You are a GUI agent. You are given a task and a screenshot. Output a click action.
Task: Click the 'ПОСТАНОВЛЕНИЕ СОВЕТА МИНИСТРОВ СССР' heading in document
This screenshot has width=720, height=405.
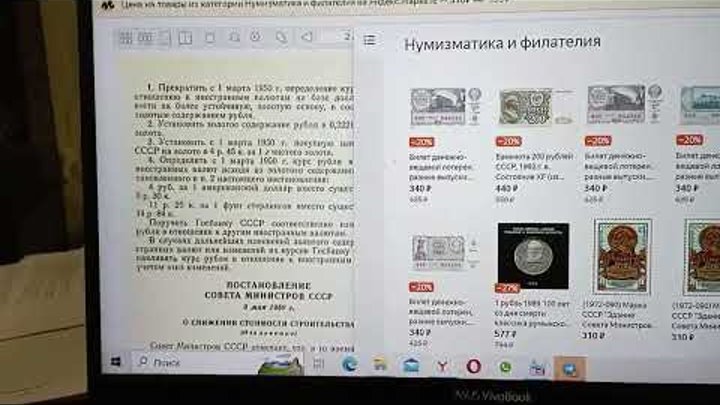pyautogui.click(x=269, y=291)
